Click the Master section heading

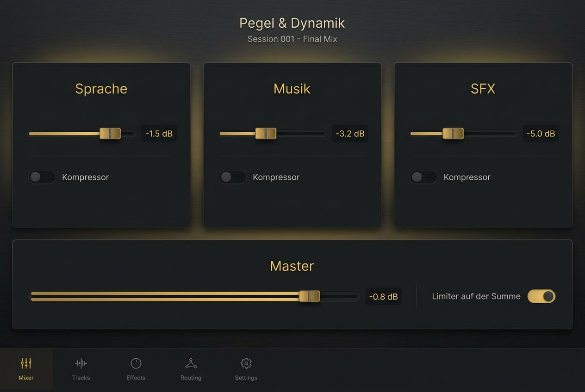pos(292,266)
